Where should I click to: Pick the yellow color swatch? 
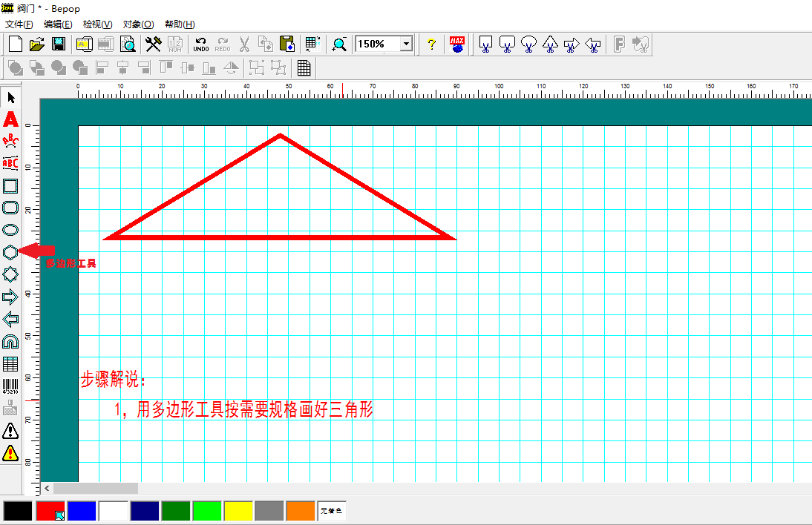coord(238,511)
